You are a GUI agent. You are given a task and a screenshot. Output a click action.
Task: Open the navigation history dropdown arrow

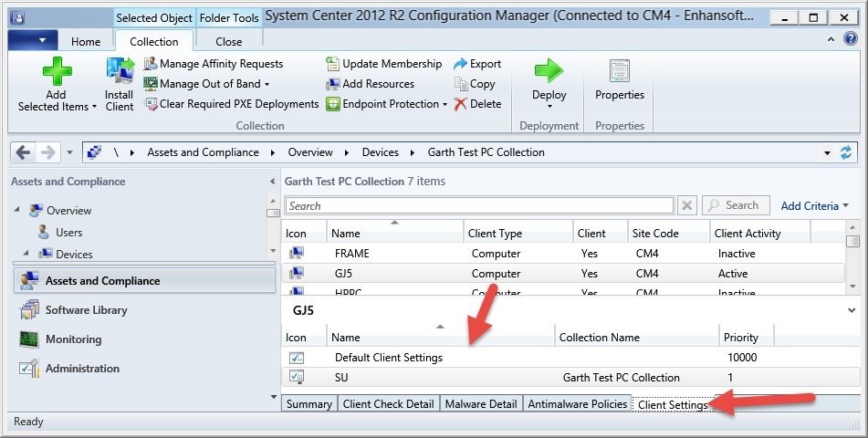click(69, 152)
